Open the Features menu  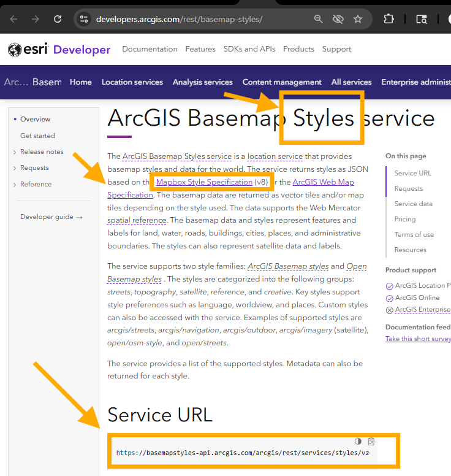(200, 49)
